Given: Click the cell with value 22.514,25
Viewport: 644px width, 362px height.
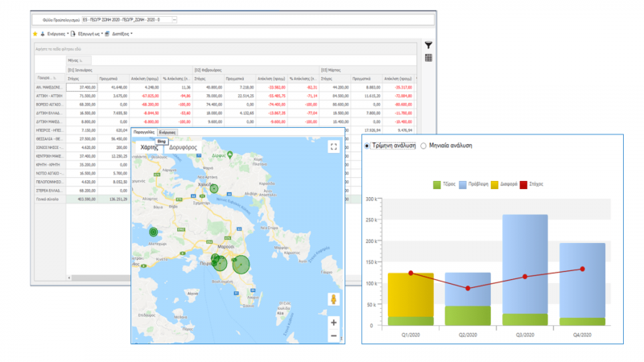Looking at the screenshot, I should pyautogui.click(x=240, y=96).
